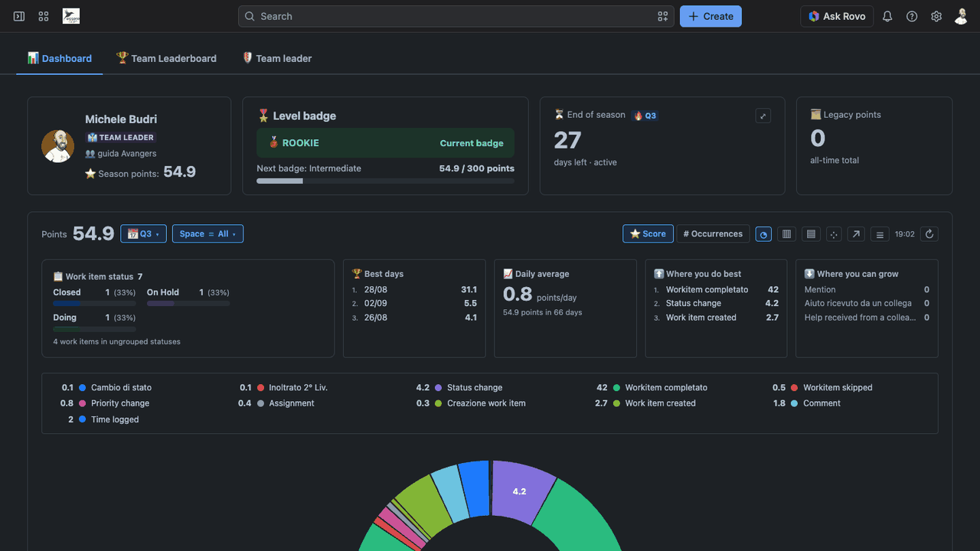Open the app switcher grid
Screen dimensions: 980x551
coord(44,16)
